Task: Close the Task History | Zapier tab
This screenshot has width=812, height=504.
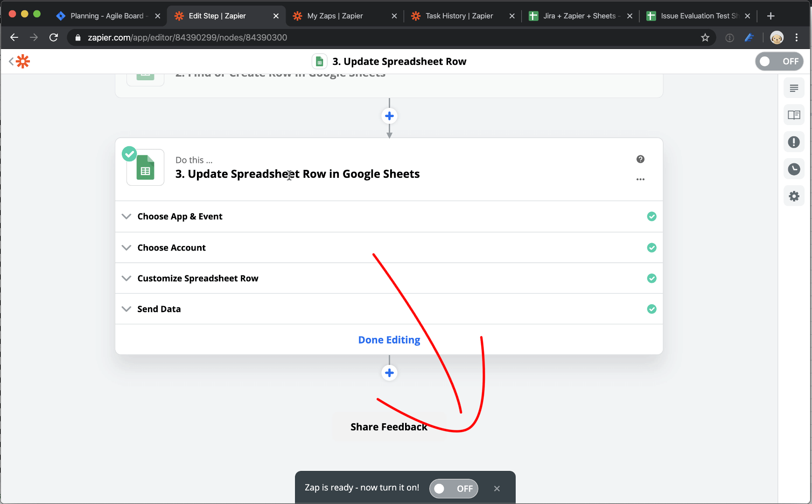Action: [x=512, y=16]
